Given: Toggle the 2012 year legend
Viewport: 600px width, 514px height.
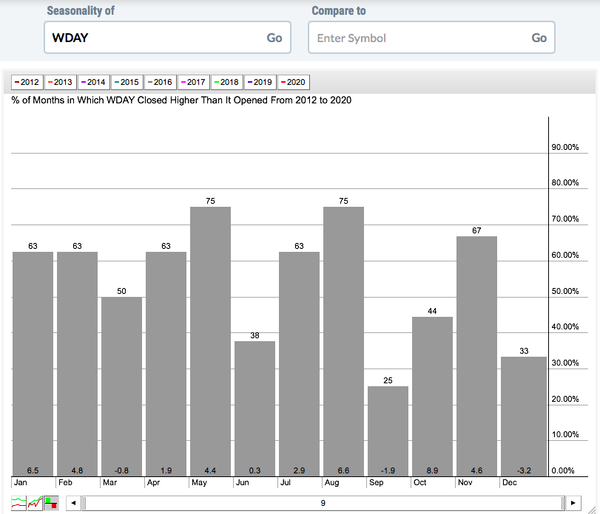Looking at the screenshot, I should pyautogui.click(x=26, y=83).
